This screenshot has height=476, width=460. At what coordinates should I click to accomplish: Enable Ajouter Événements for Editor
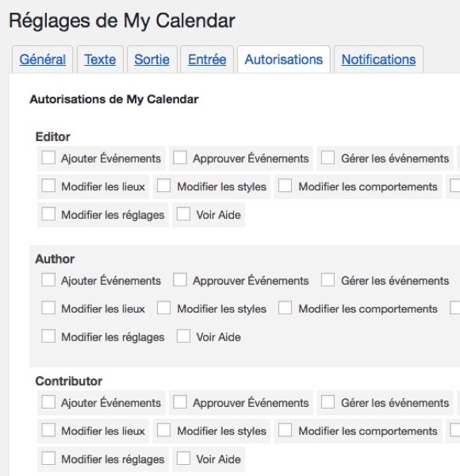pyautogui.click(x=48, y=158)
